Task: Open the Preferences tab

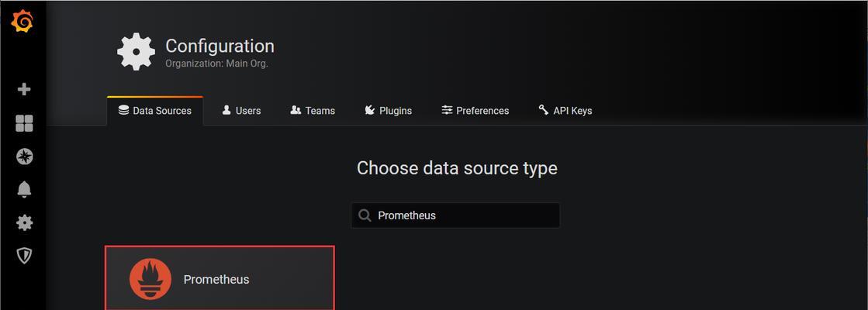Action: [475, 111]
